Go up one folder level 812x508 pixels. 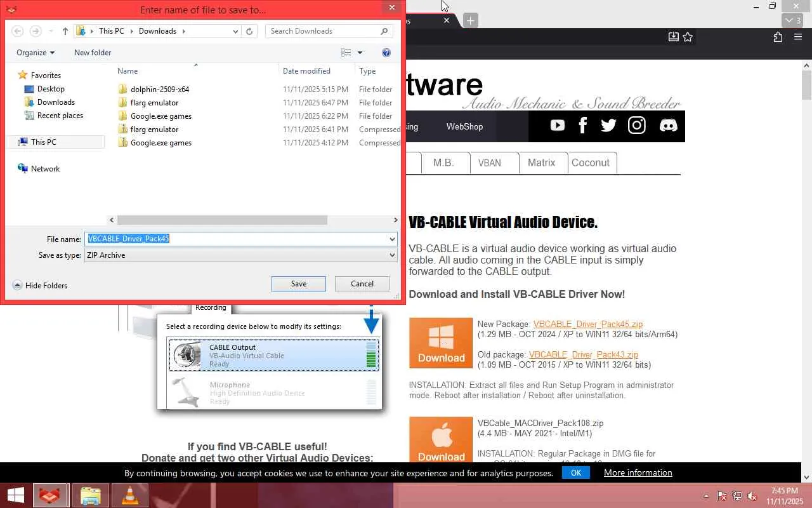click(x=65, y=30)
